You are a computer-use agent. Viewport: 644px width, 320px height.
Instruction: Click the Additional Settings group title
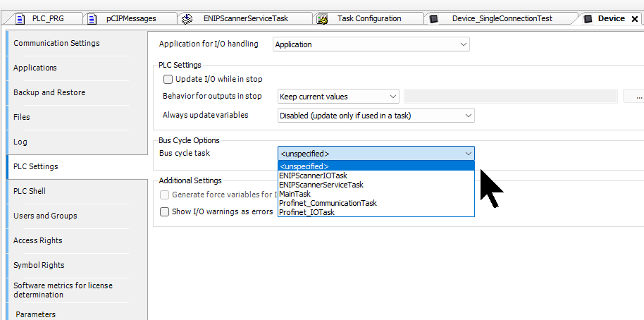(190, 180)
